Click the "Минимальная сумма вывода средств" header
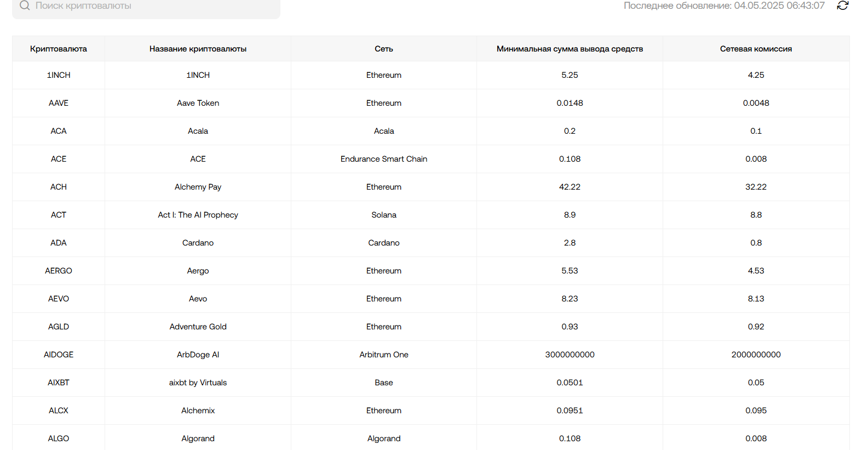Image resolution: width=868 pixels, height=450 pixels. [570, 49]
